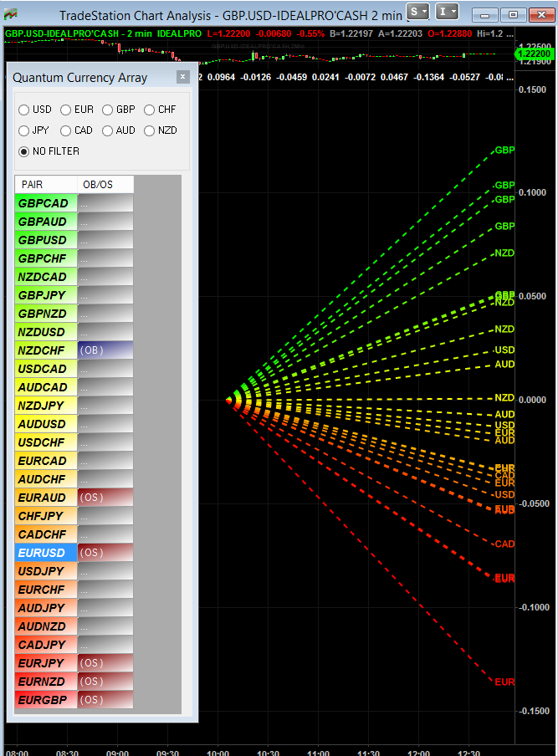Restore the TradeStation chart window

point(513,15)
